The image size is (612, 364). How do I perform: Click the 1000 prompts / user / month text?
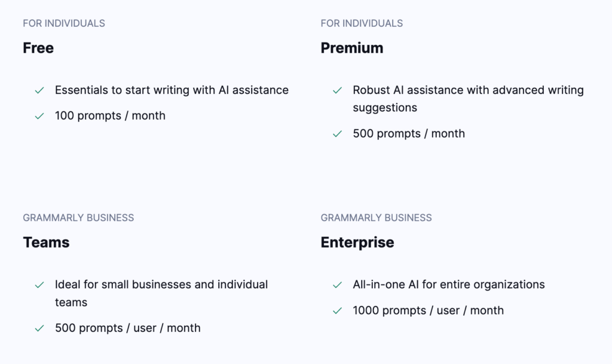tap(428, 311)
